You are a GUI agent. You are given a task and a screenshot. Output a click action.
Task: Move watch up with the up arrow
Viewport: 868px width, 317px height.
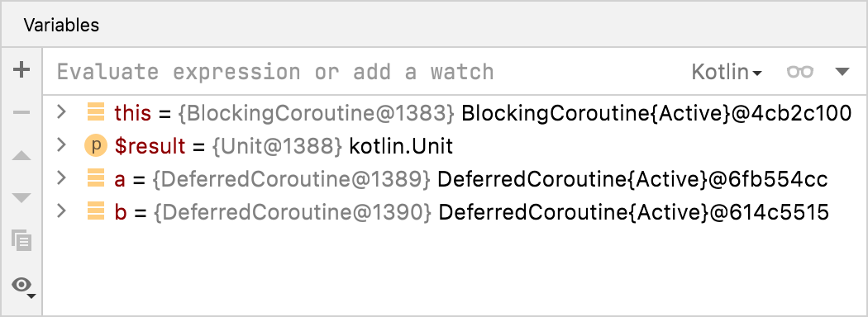pyautogui.click(x=21, y=155)
